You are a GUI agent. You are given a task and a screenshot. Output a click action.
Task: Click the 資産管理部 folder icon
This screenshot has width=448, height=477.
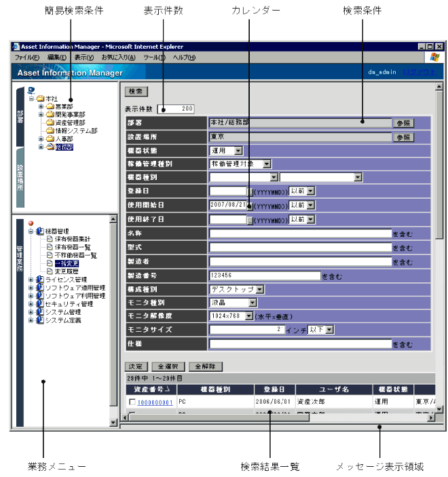click(50, 123)
